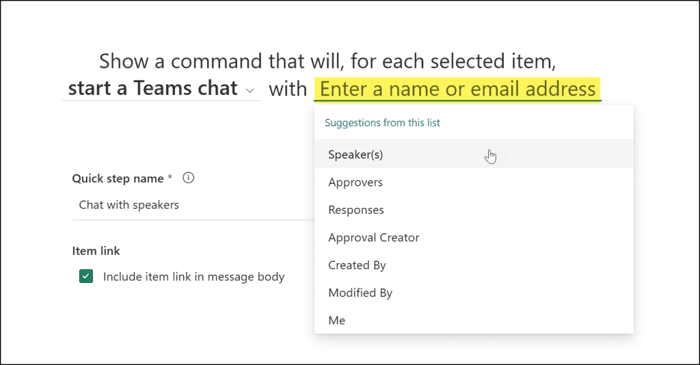Viewport: 700px width, 365px height.
Task: Select 'Modified By' in the list
Action: (x=474, y=293)
